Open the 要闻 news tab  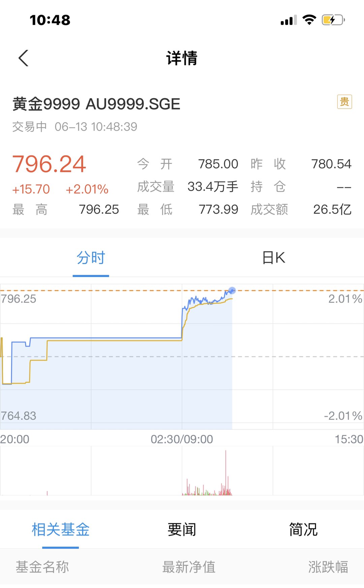pos(182,529)
